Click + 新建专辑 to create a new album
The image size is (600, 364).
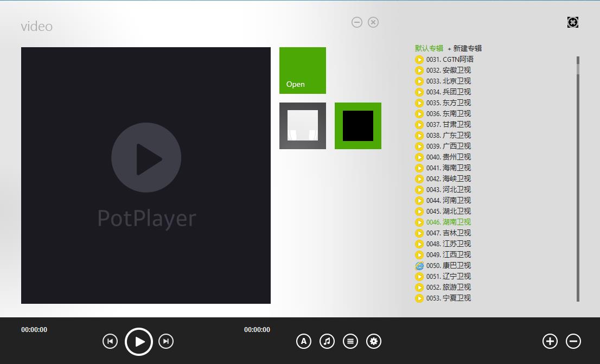pos(464,48)
